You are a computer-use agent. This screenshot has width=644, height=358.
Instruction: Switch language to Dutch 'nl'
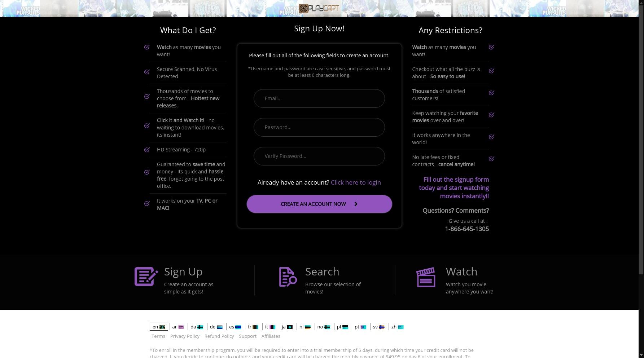point(305,327)
